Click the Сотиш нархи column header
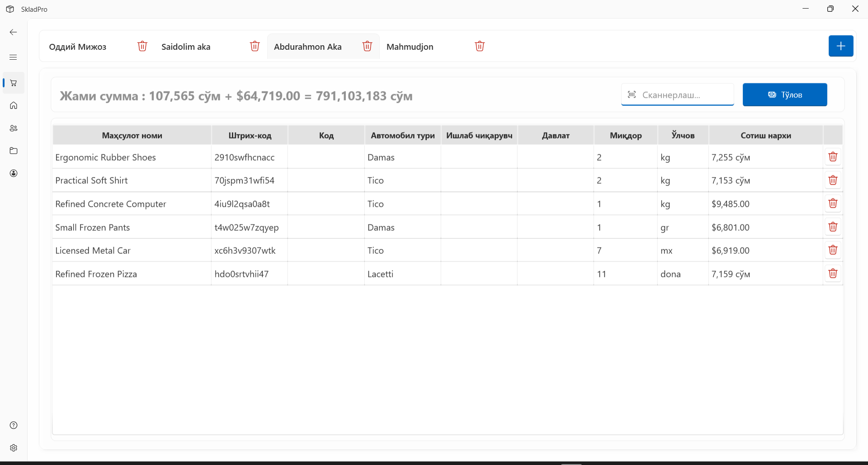This screenshot has width=868, height=465. pyautogui.click(x=765, y=135)
